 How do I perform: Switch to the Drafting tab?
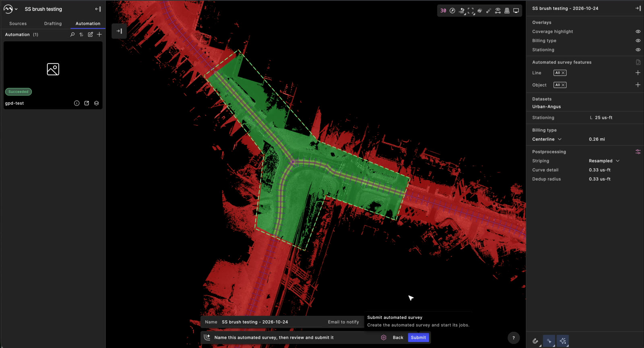point(53,24)
